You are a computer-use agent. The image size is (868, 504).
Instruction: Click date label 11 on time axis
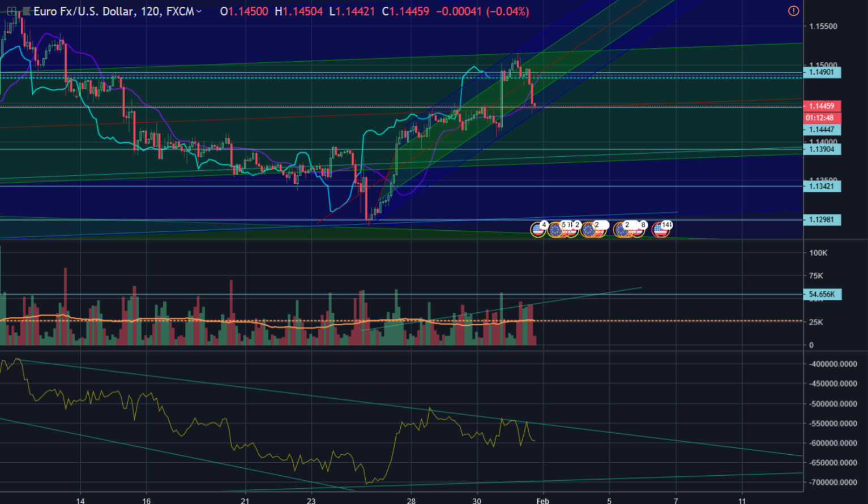tap(742, 500)
